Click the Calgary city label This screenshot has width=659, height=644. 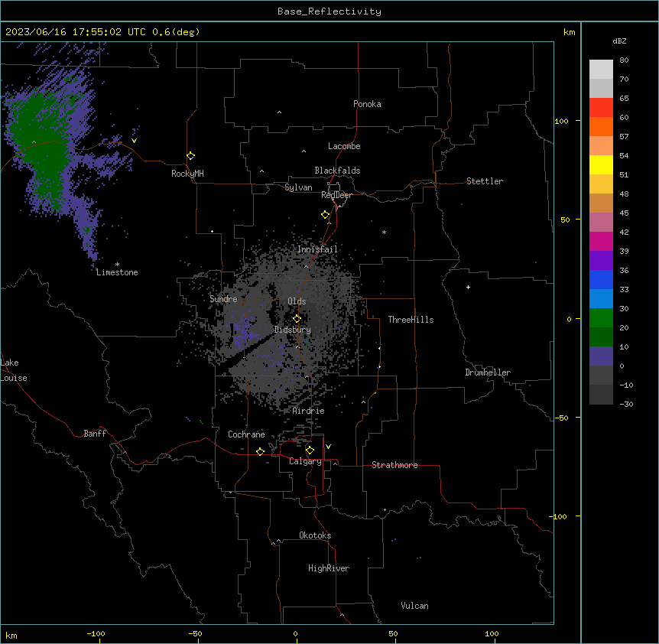click(305, 461)
